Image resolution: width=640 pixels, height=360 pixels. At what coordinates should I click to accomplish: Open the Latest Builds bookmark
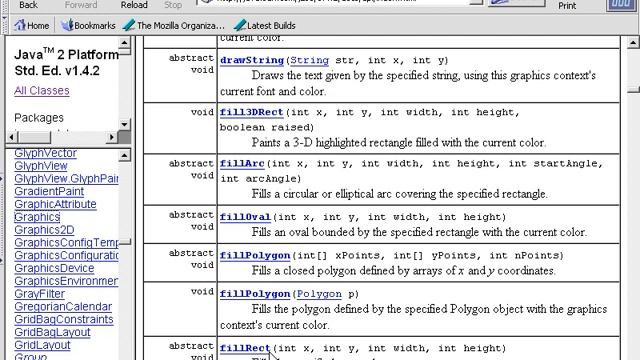[265, 25]
